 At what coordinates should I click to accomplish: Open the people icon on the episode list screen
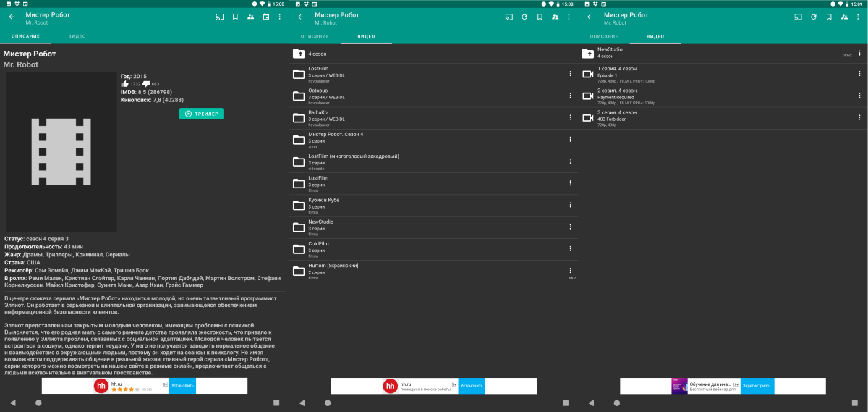pos(844,17)
